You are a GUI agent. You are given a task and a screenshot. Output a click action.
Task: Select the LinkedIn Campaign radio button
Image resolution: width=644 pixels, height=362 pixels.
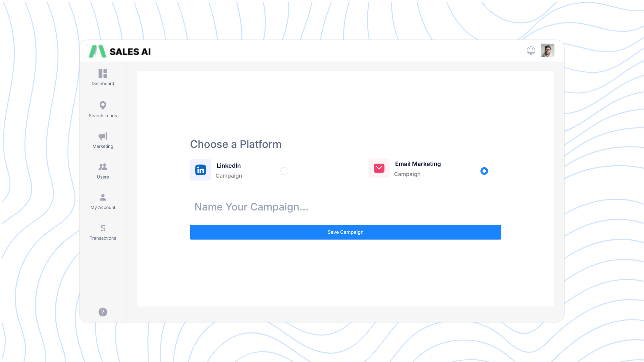pyautogui.click(x=284, y=171)
